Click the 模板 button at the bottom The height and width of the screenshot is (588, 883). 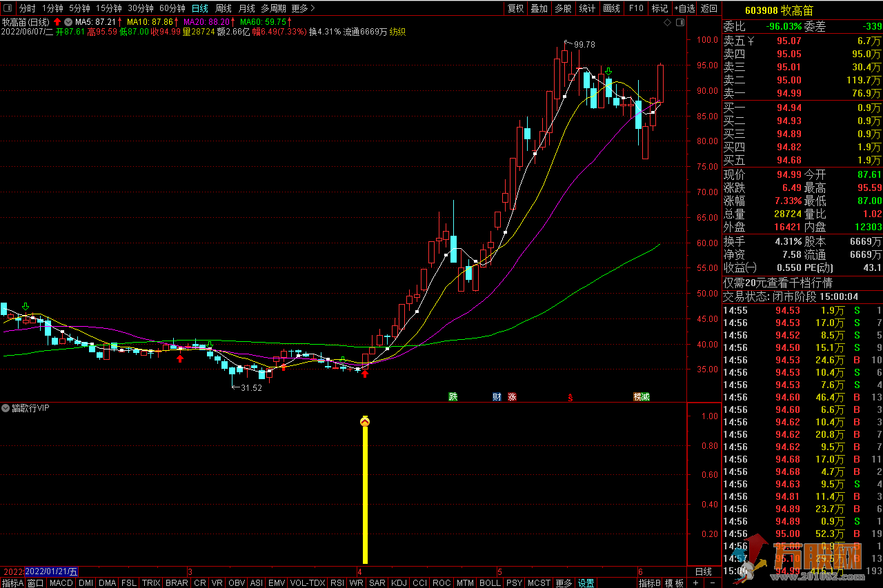[x=675, y=582]
